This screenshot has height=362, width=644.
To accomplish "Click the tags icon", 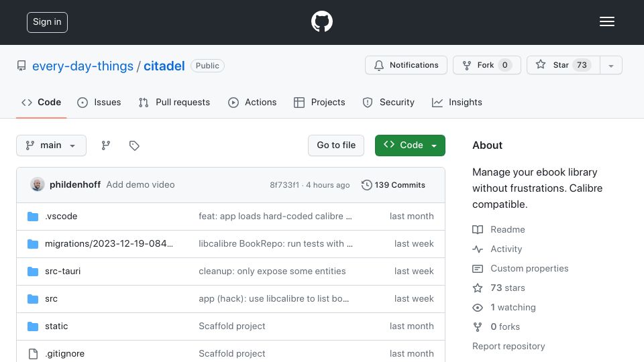I will (x=134, y=145).
